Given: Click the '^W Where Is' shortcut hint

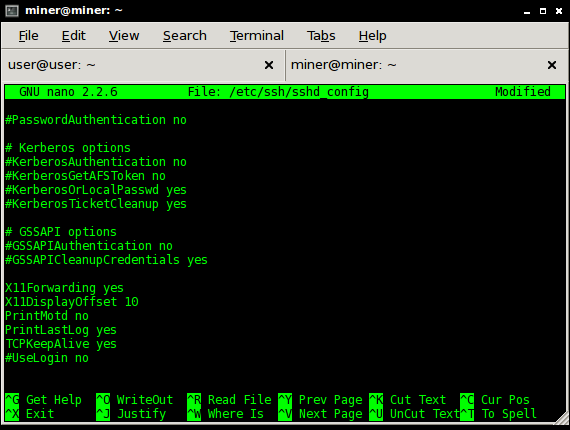Looking at the screenshot, I should click(x=225, y=414).
